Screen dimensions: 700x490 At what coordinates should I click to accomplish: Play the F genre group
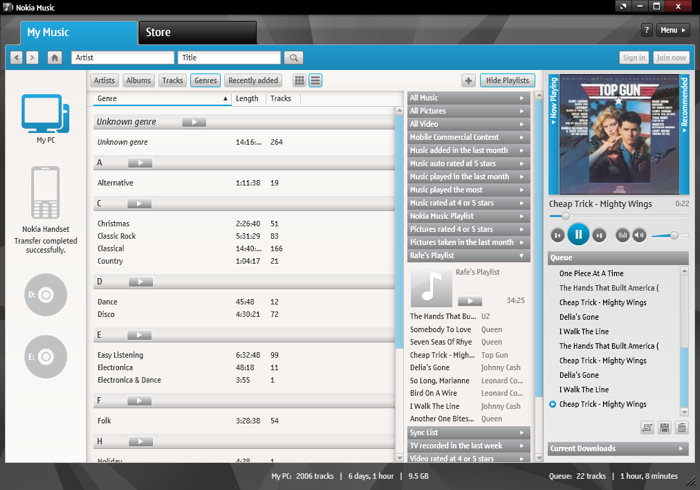click(x=139, y=401)
